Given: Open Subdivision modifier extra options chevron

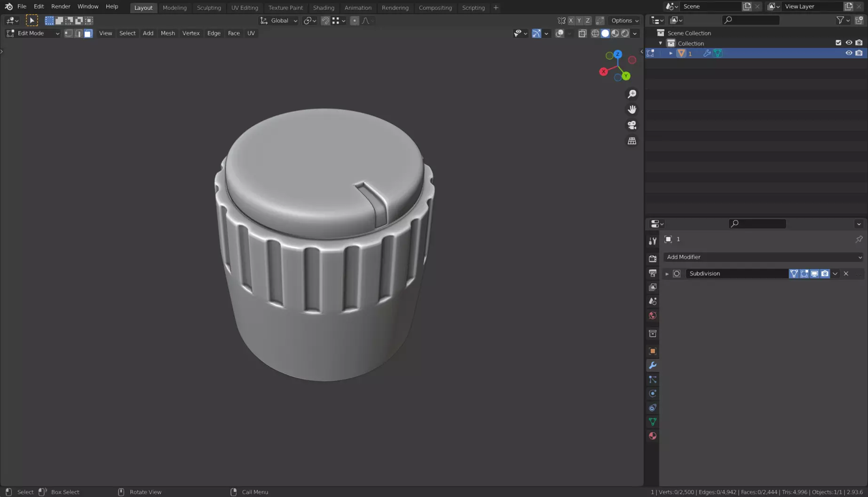Looking at the screenshot, I should click(836, 274).
